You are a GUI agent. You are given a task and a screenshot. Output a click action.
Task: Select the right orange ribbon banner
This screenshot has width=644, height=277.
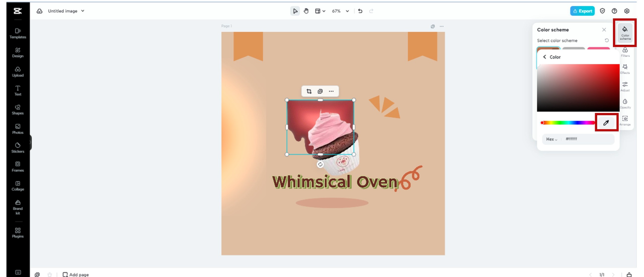coord(422,46)
